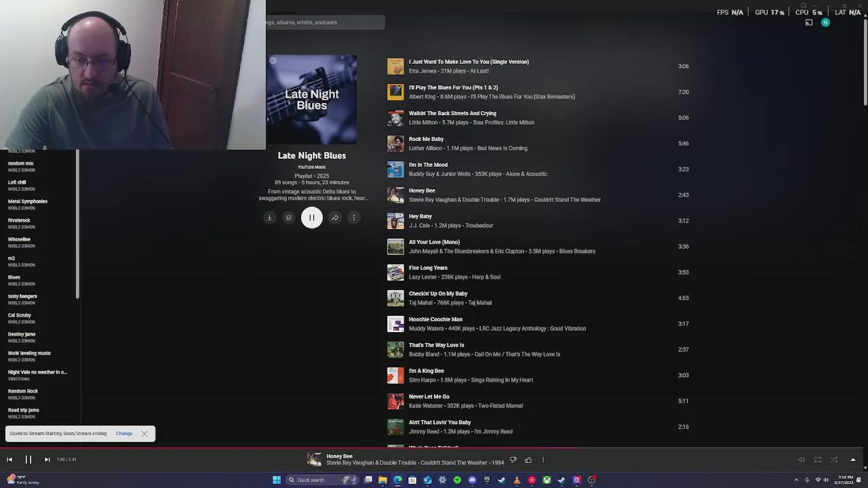This screenshot has width=868, height=488.
Task: Pause the Late Night Blues playlist
Action: coord(312,218)
